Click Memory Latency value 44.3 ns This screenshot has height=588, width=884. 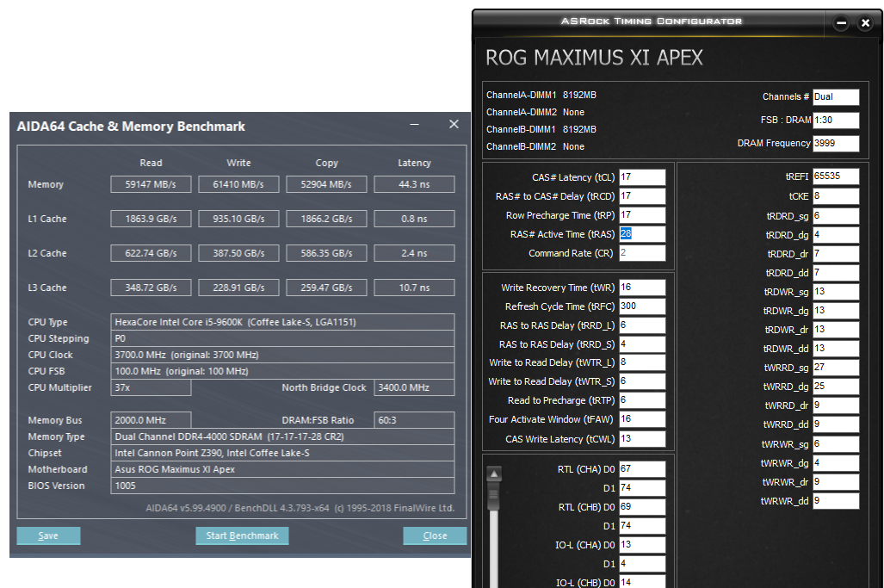414,184
